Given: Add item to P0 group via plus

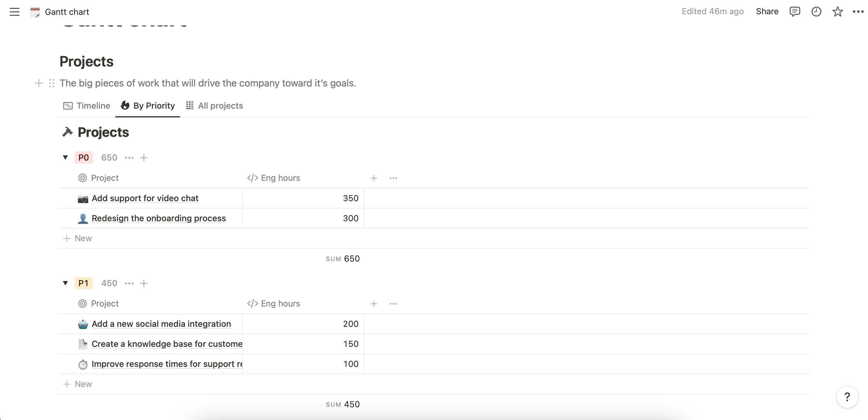Looking at the screenshot, I should [x=144, y=157].
